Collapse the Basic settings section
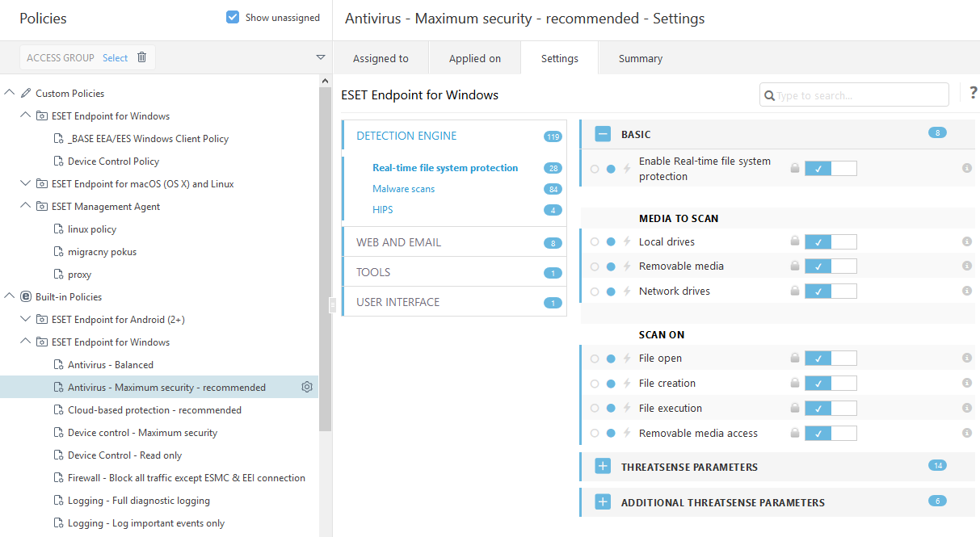Screen dimensions: 980x537 603,135
